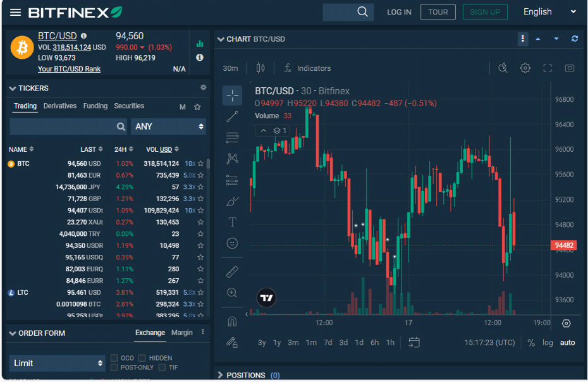This screenshot has height=382, width=588.
Task: Enable the OCO checkbox
Action: click(114, 358)
